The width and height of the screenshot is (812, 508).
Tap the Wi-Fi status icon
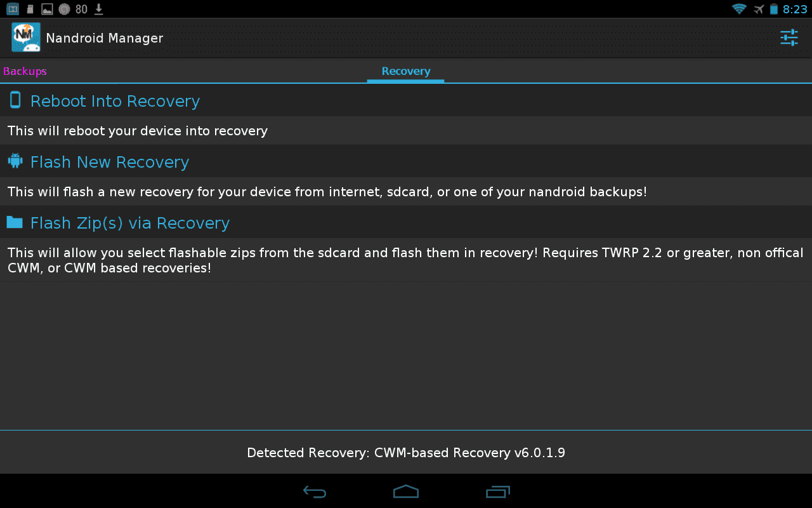(x=739, y=9)
